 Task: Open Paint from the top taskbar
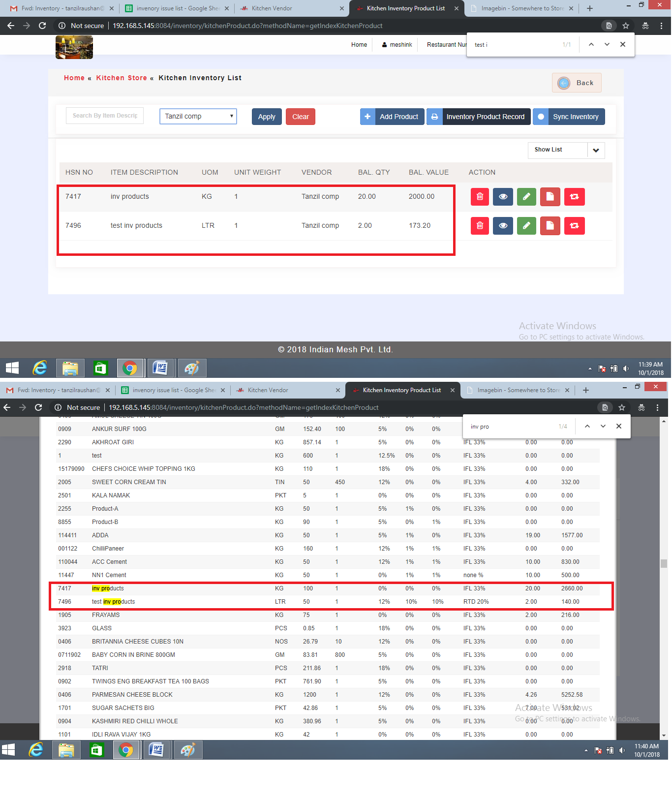pyautogui.click(x=191, y=368)
